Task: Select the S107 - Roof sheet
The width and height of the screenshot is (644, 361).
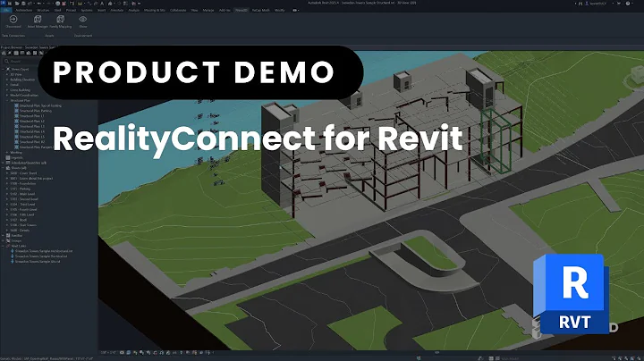Action: [x=19, y=220]
